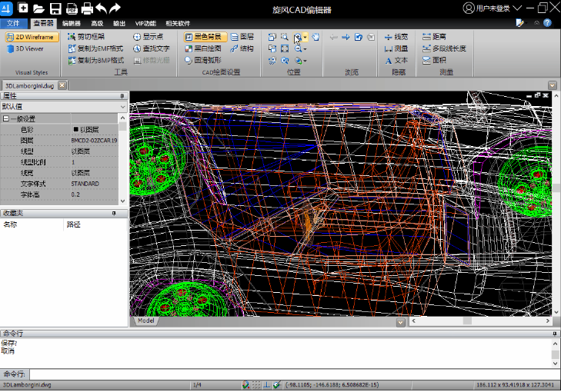561x392 pixels.
Task: Close the 3DLamborgini.dwg document tab
Action: click(x=62, y=85)
